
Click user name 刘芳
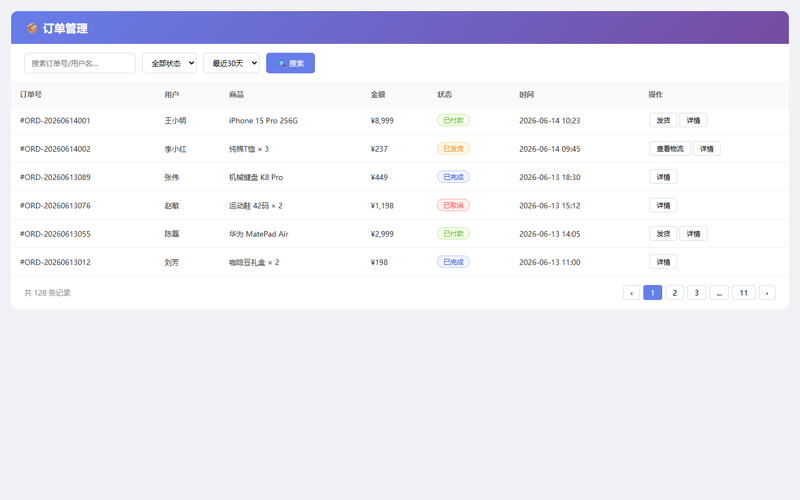pos(171,262)
